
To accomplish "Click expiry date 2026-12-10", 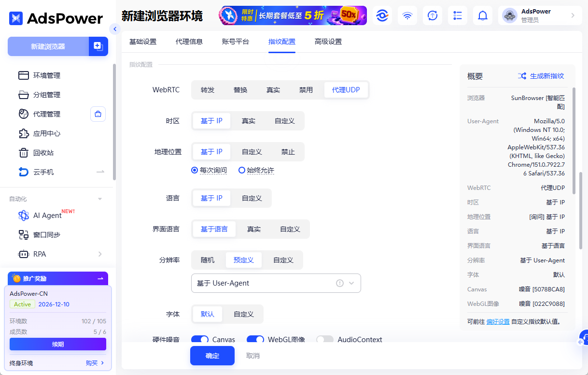I will pos(54,304).
